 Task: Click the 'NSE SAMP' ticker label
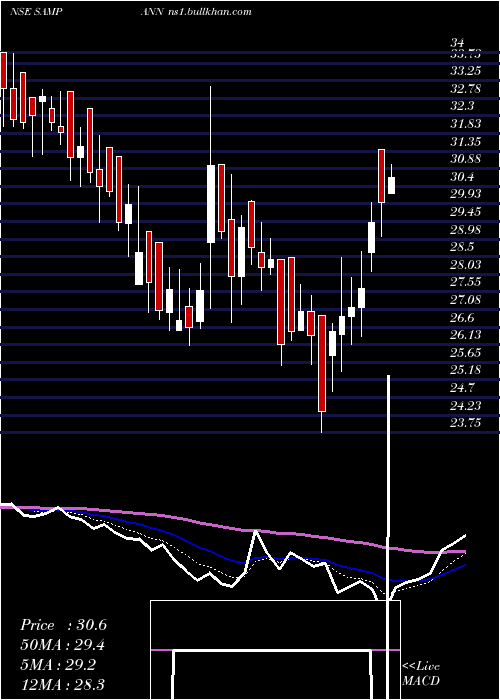35,12
